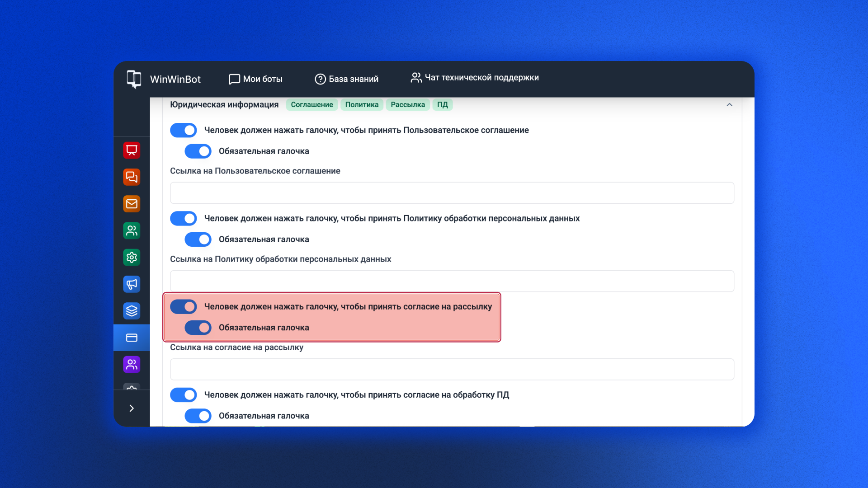The height and width of the screenshot is (488, 868).
Task: Open the blue megaphone sidebar icon
Action: click(x=132, y=284)
